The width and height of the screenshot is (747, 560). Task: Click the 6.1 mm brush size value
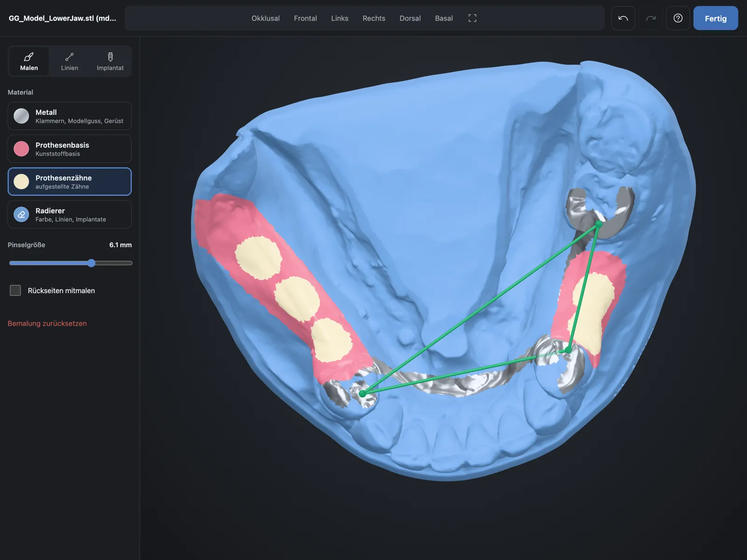pos(120,245)
